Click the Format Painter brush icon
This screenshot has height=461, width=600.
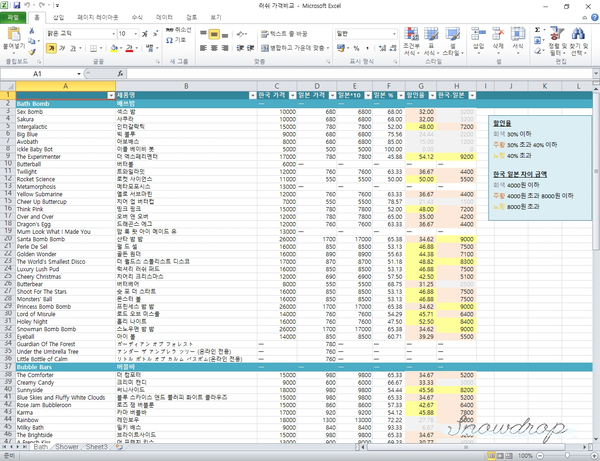pyautogui.click(x=32, y=51)
